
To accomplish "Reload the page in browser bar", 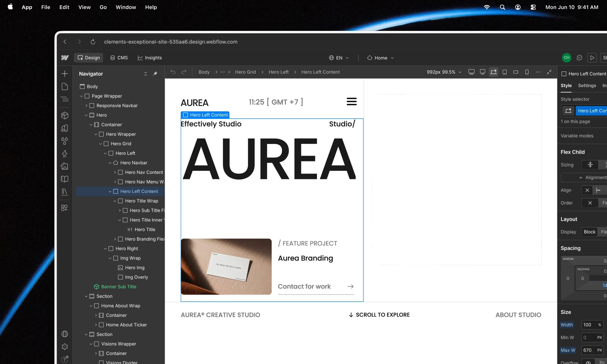I will click(x=93, y=42).
